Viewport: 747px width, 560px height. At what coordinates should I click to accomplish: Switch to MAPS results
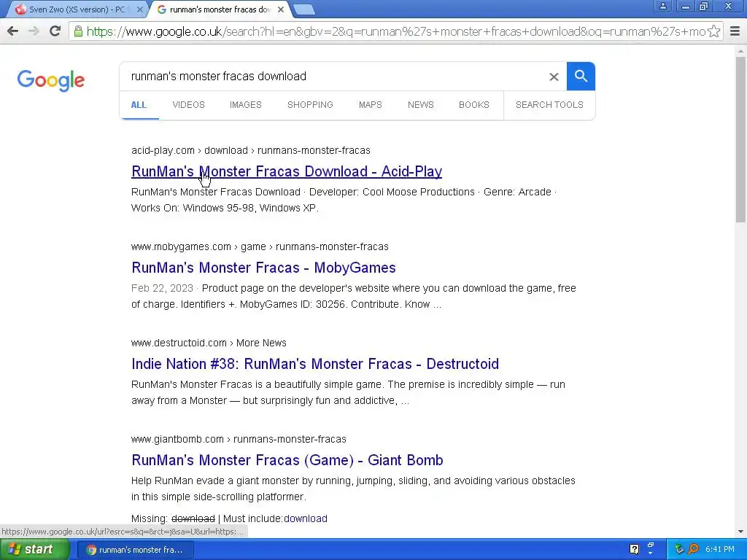370,105
